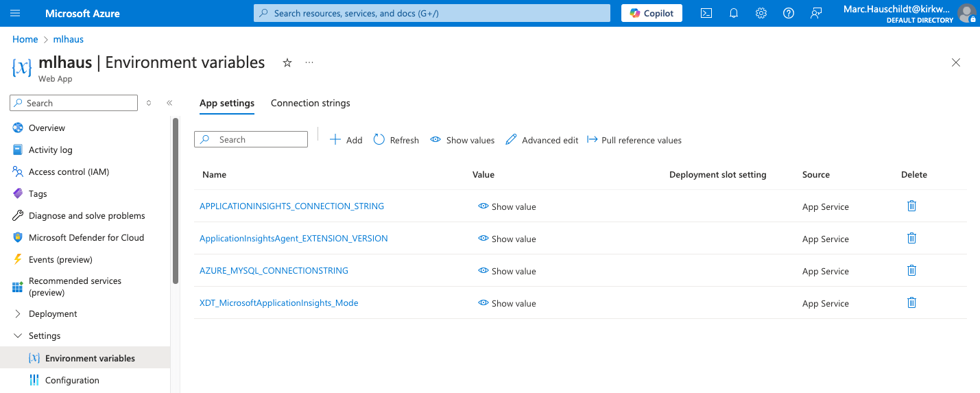Image resolution: width=980 pixels, height=393 pixels.
Task: Click the sidebar vertical scrollbar
Action: (x=176, y=200)
